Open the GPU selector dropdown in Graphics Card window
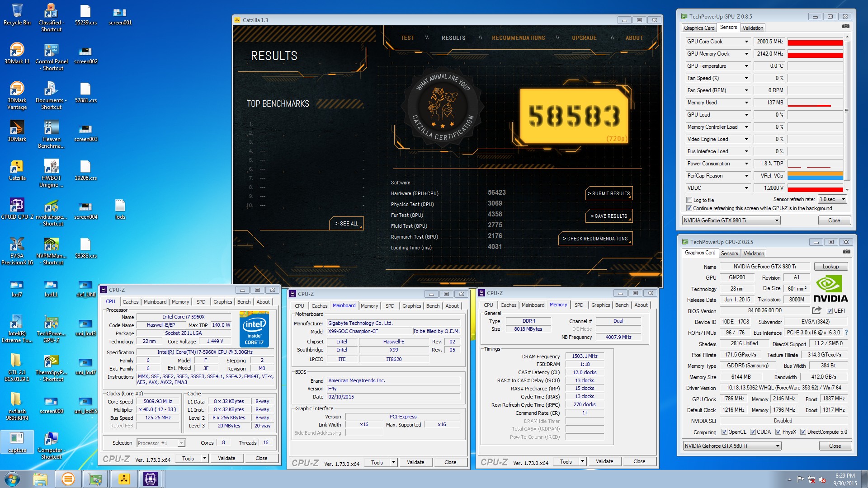 coord(732,446)
